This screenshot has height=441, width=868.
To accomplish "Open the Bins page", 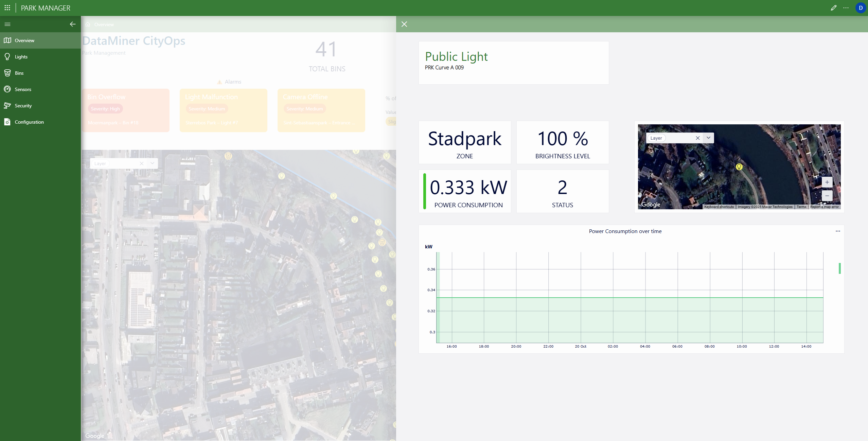I will click(19, 73).
